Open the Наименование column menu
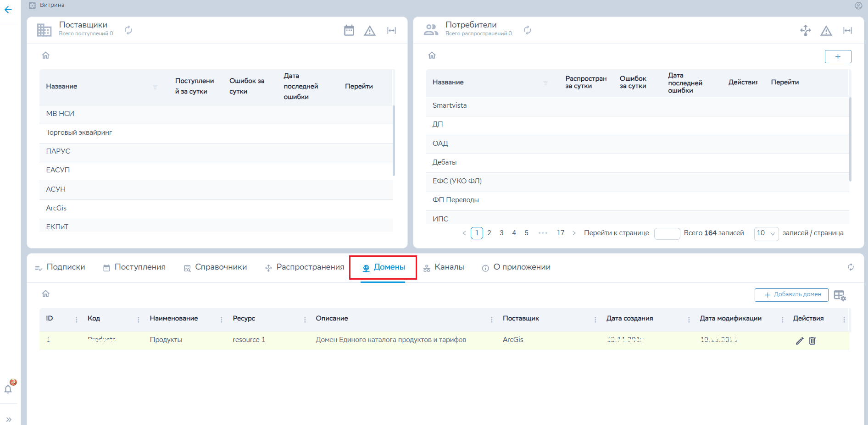This screenshot has width=868, height=425. tap(221, 320)
